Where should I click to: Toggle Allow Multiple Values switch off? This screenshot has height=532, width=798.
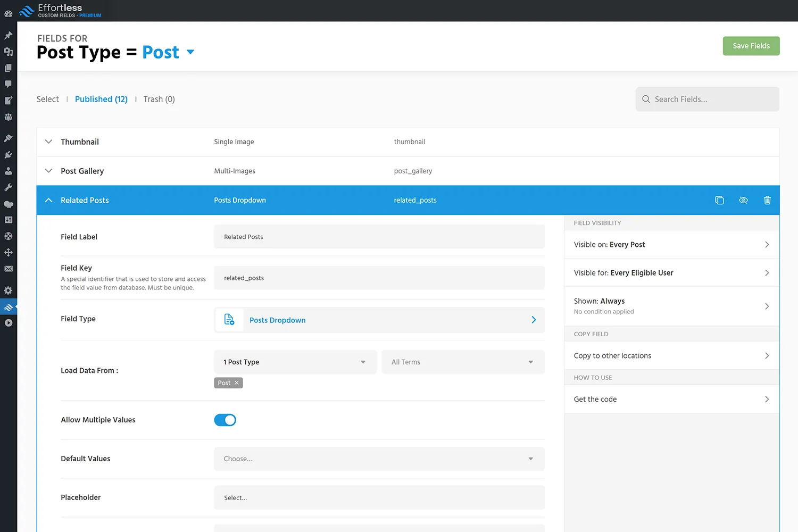tap(225, 420)
